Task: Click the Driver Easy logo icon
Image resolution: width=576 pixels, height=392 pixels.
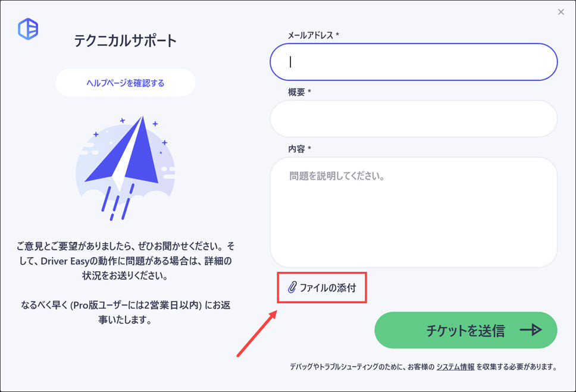Action: 28,29
